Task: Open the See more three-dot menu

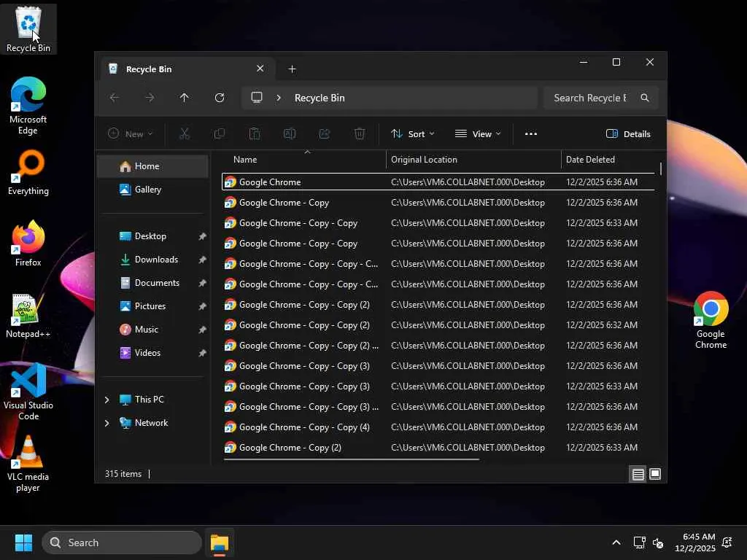Action: pos(531,134)
